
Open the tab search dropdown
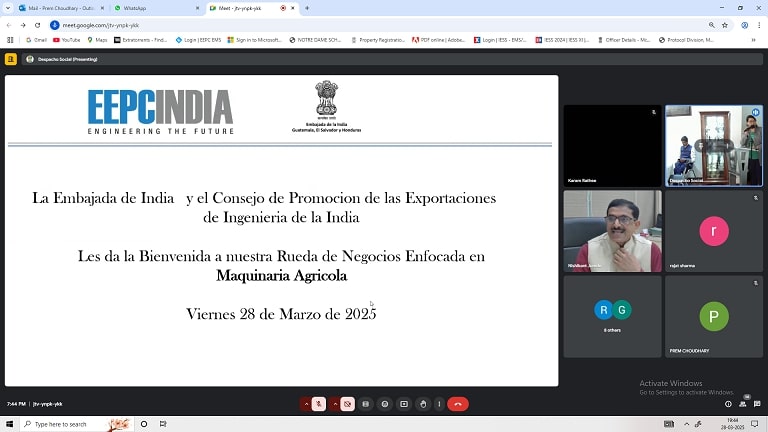click(x=7, y=8)
